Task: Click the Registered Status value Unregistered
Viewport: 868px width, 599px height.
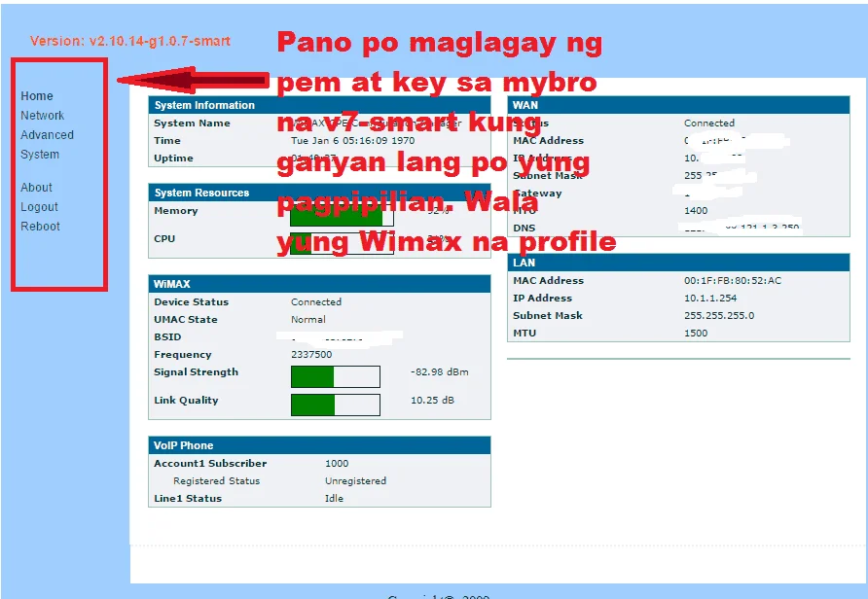Action: coord(355,481)
